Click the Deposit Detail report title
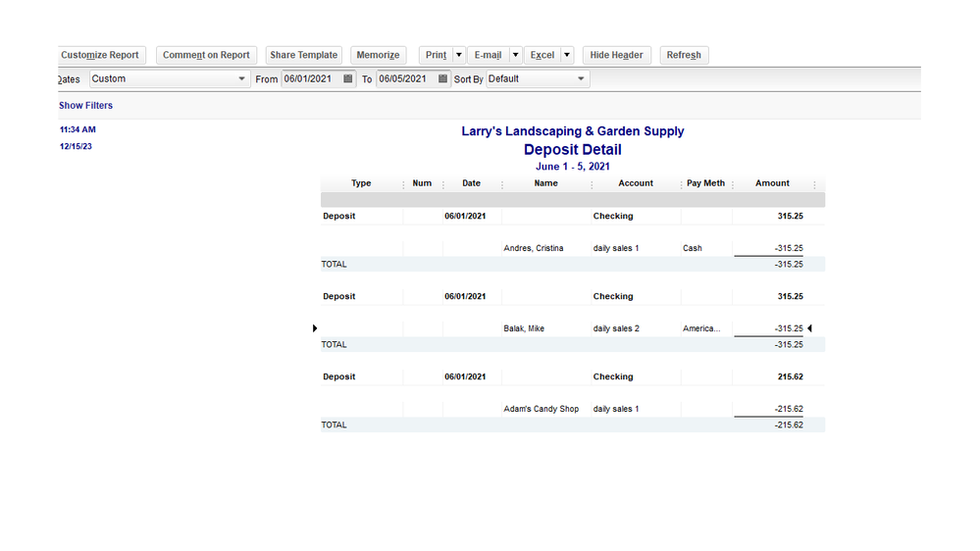Screen dimensions: 980x551 (x=573, y=150)
